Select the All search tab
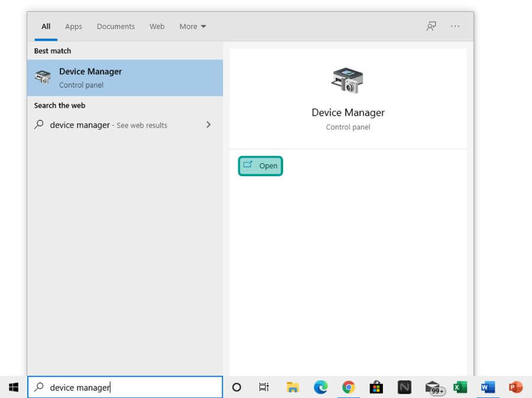The image size is (532, 398). click(x=46, y=27)
